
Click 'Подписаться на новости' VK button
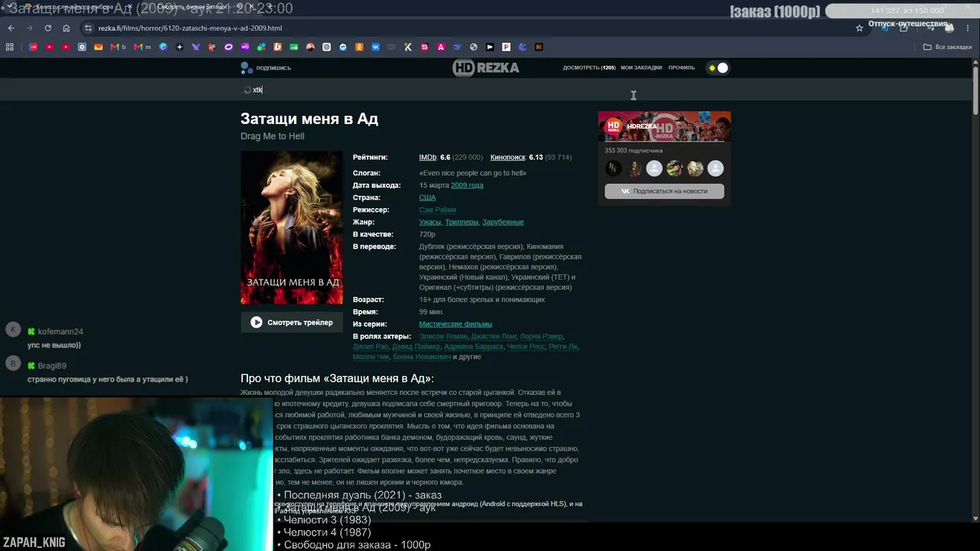tap(665, 191)
